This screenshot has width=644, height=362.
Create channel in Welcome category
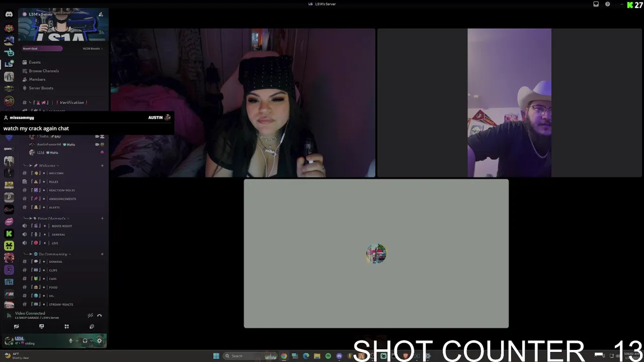tap(102, 165)
